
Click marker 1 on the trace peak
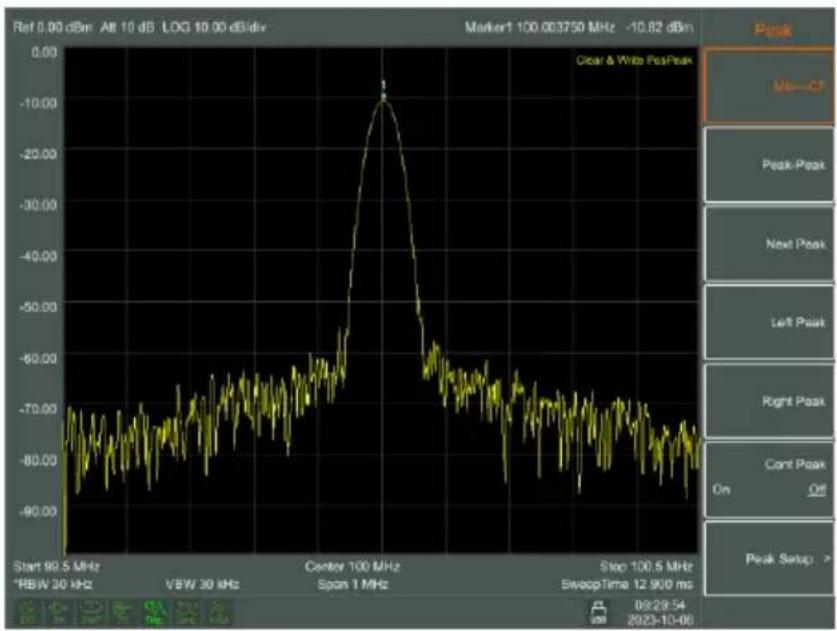(383, 91)
